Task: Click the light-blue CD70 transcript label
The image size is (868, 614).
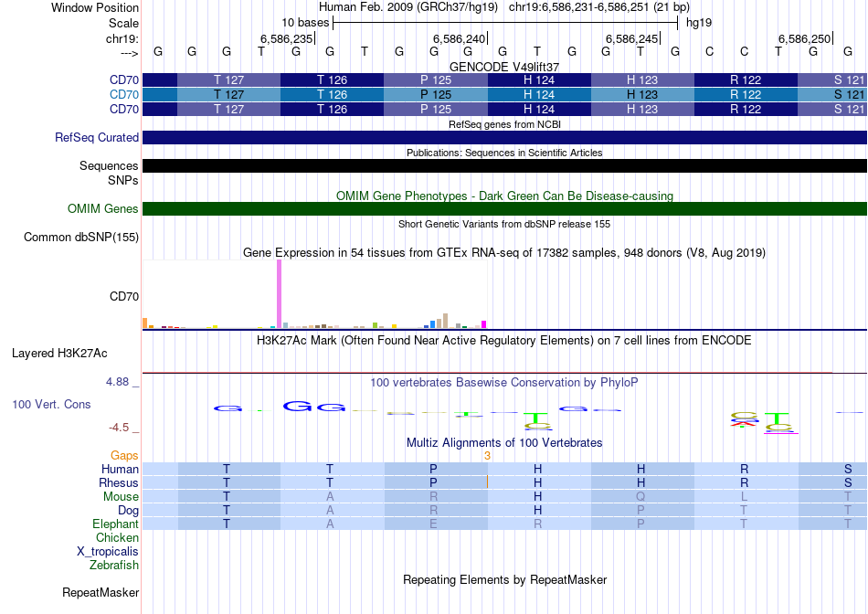Action: click(x=124, y=95)
